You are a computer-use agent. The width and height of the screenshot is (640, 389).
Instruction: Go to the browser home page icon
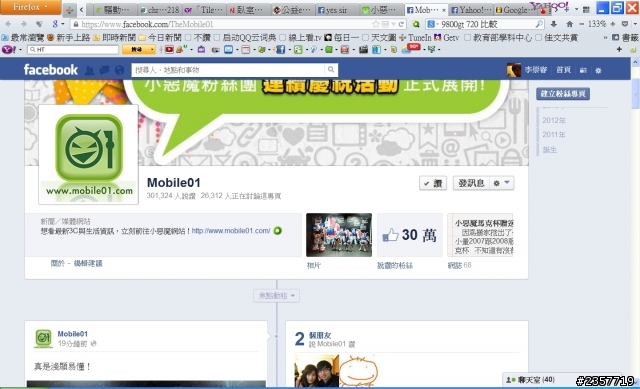(x=569, y=24)
